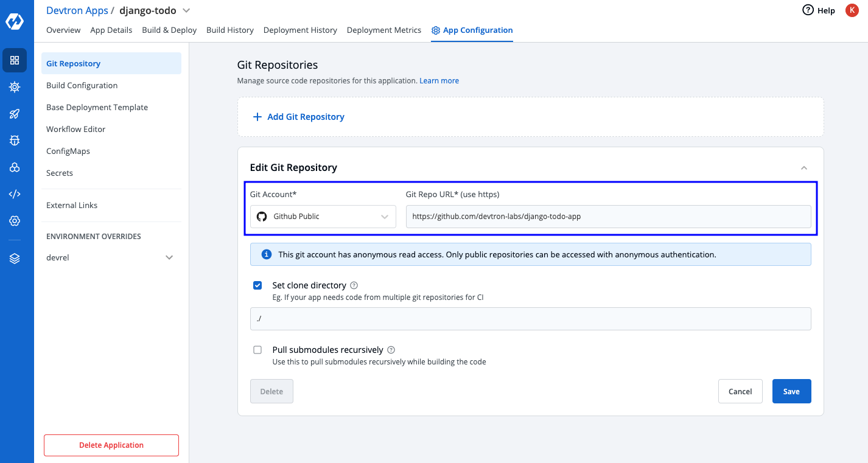This screenshot has width=868, height=463.
Task: Open the Git Account dropdown
Action: click(x=323, y=216)
